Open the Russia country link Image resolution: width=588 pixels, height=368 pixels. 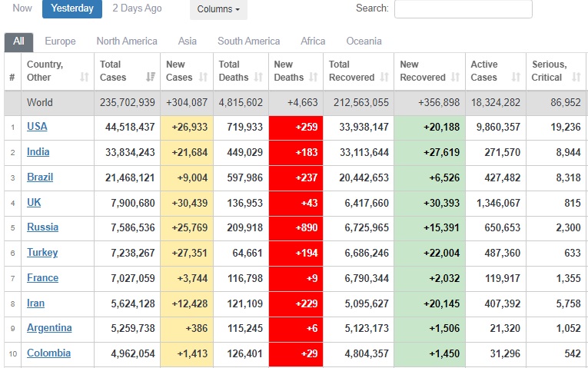tap(43, 227)
